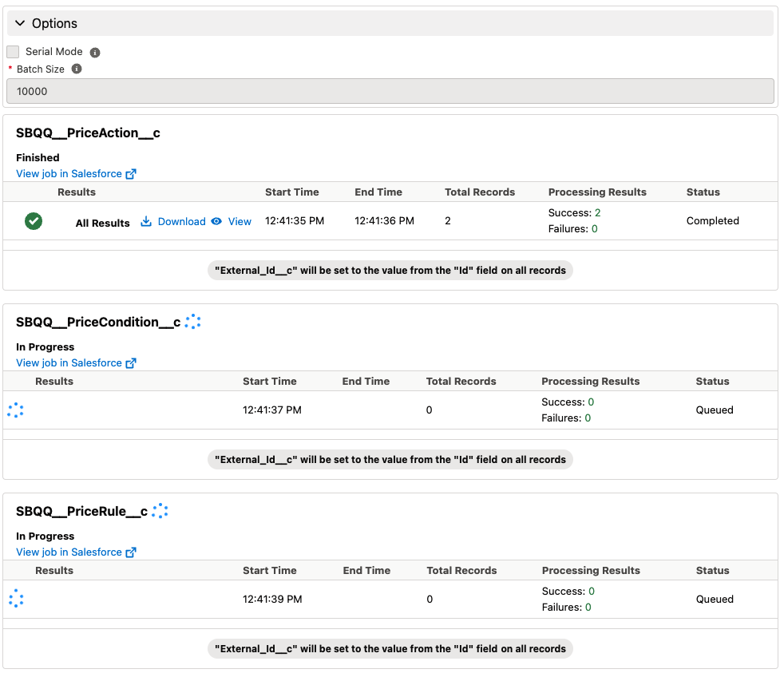Click green success checkmark for PriceAction
Viewport: 784px width, 673px height.
34,221
